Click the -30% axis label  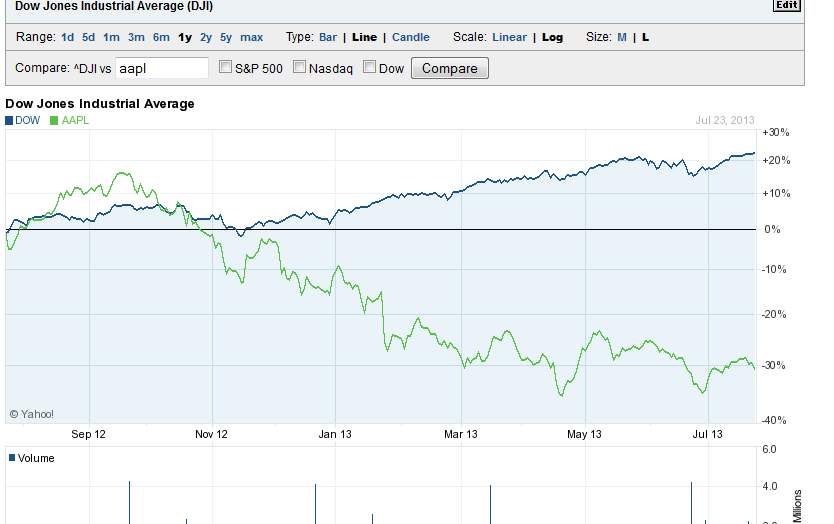[774, 365]
